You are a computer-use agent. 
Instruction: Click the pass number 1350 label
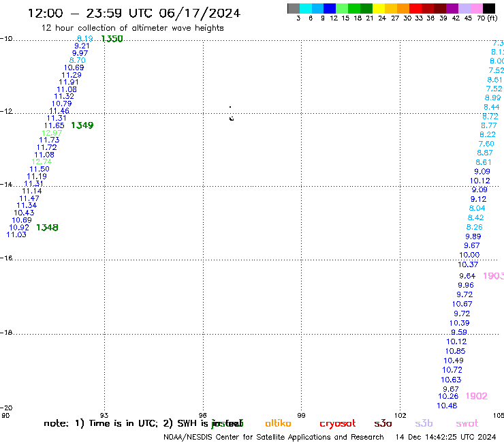112,39
